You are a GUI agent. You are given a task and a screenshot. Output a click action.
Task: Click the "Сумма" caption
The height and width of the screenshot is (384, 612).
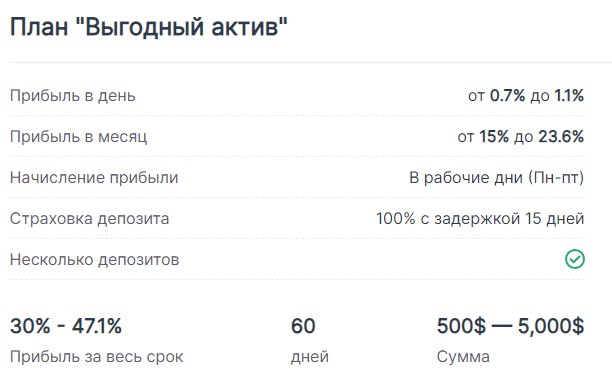(x=463, y=357)
